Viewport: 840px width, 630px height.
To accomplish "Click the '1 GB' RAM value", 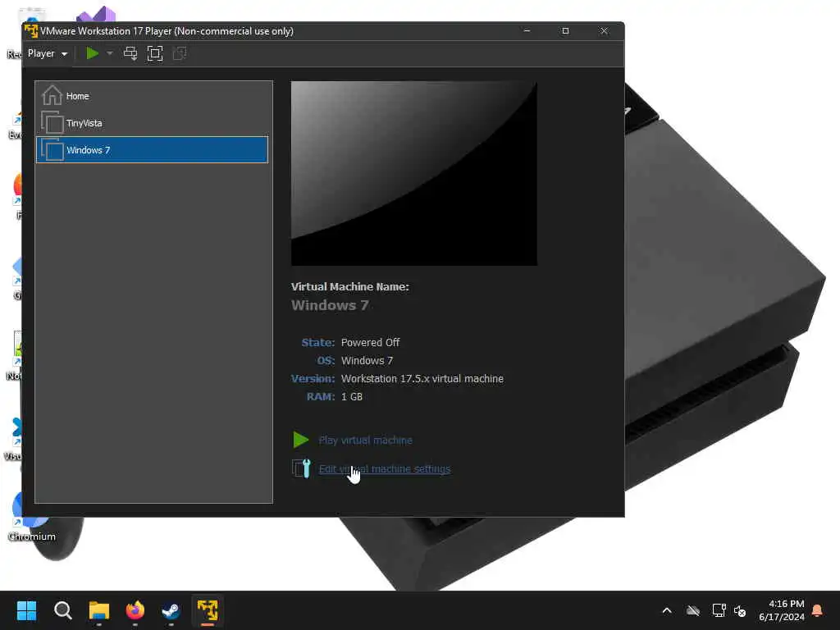I will 352,397.
